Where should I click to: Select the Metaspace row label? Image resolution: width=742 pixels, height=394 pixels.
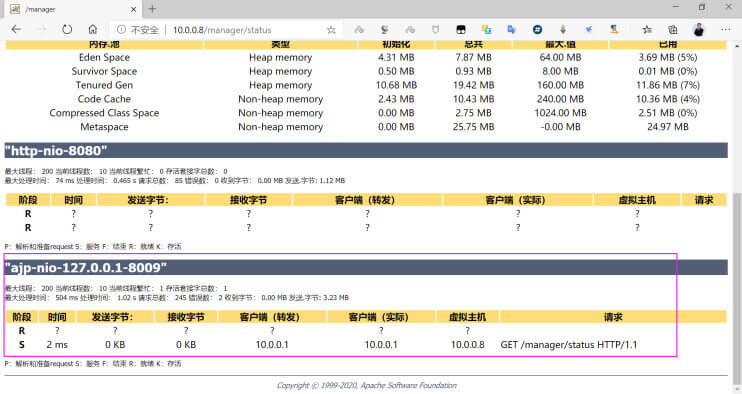tap(104, 127)
